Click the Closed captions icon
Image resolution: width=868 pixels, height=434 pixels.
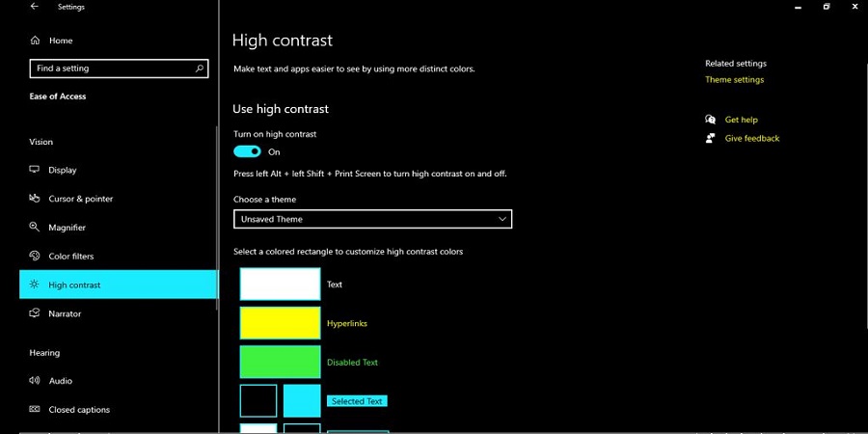pos(36,410)
